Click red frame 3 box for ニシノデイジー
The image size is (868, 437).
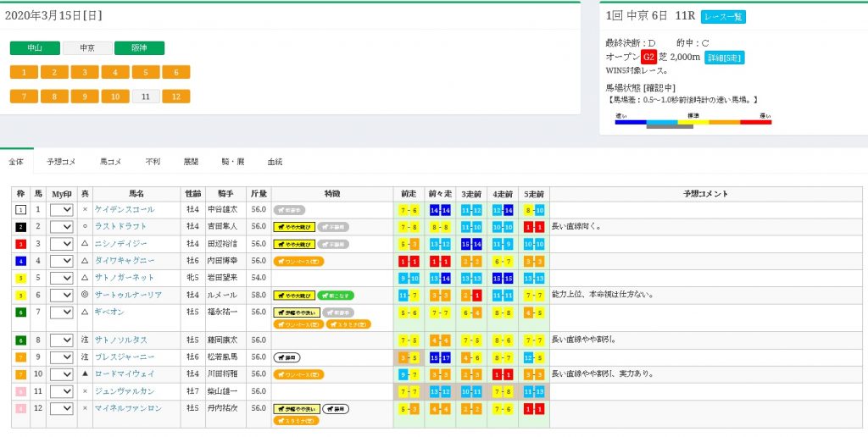[20, 244]
